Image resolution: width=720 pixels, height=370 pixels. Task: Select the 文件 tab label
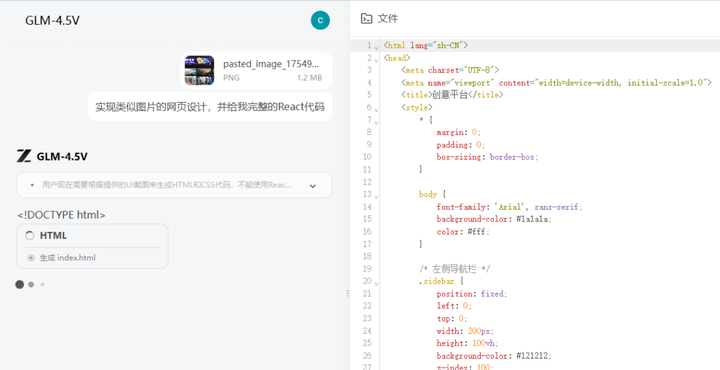coord(388,19)
